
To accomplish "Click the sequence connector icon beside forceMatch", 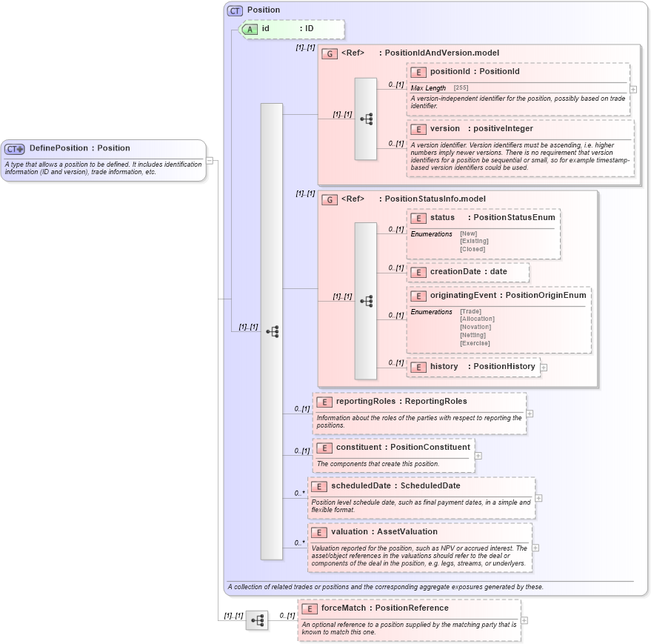I will [x=257, y=621].
